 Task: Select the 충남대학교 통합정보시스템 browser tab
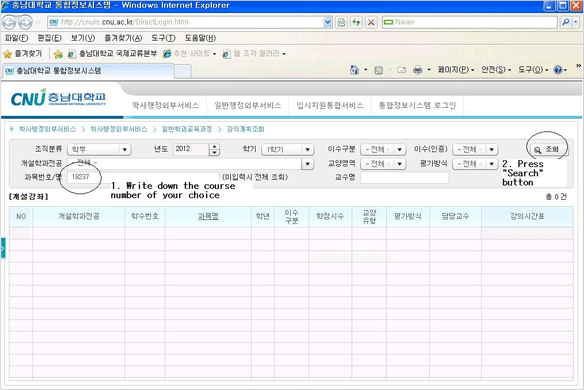88,71
